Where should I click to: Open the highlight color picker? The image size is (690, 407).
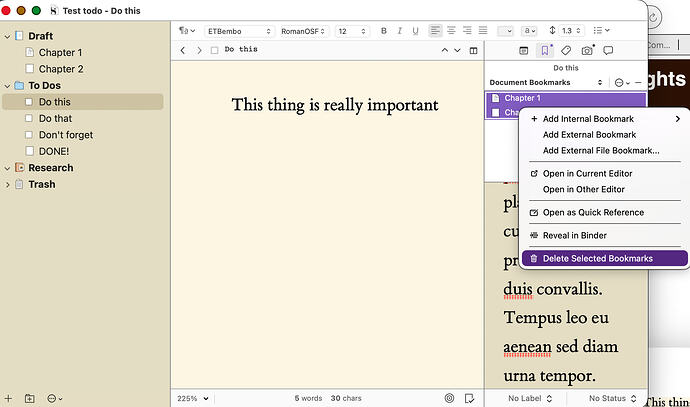coord(529,31)
